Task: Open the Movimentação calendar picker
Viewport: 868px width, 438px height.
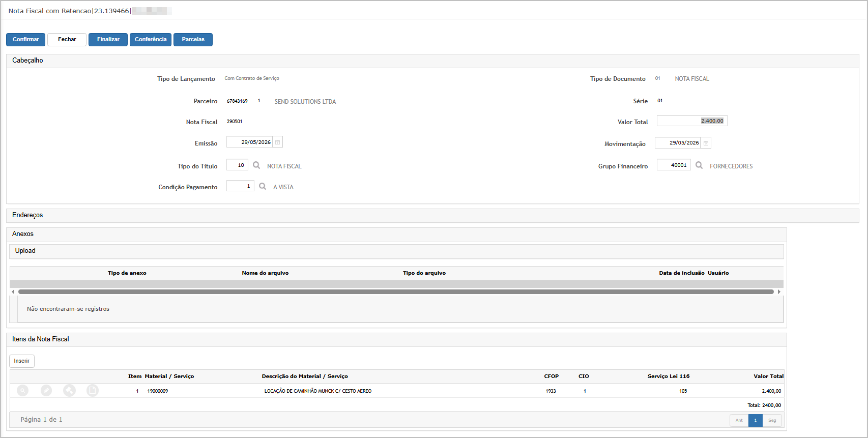Action: pos(706,143)
